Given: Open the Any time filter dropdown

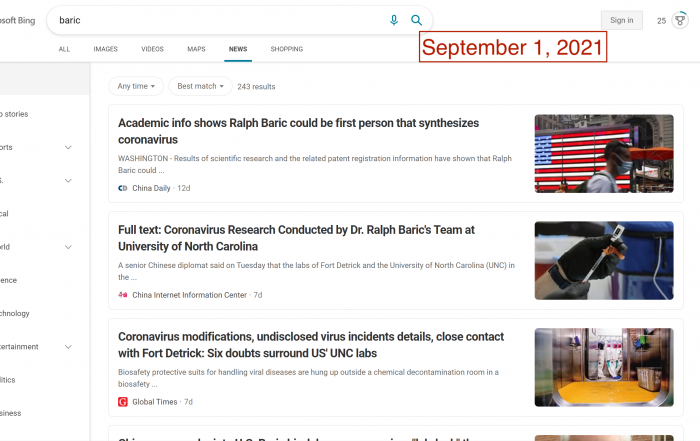Looking at the screenshot, I should point(136,86).
